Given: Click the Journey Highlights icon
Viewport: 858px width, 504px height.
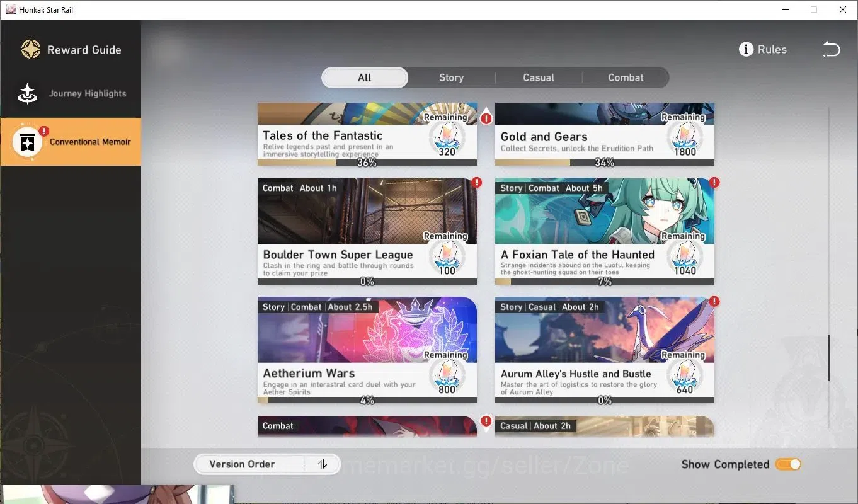Looking at the screenshot, I should coord(27,94).
